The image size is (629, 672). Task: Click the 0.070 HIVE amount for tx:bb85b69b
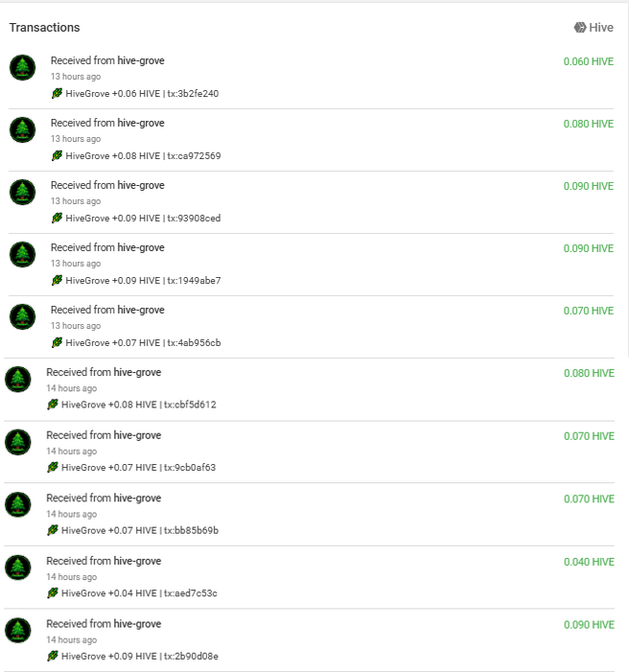[x=589, y=498]
